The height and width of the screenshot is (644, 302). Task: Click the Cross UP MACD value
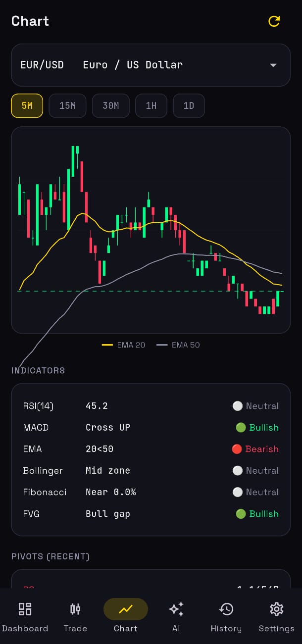tap(108, 428)
